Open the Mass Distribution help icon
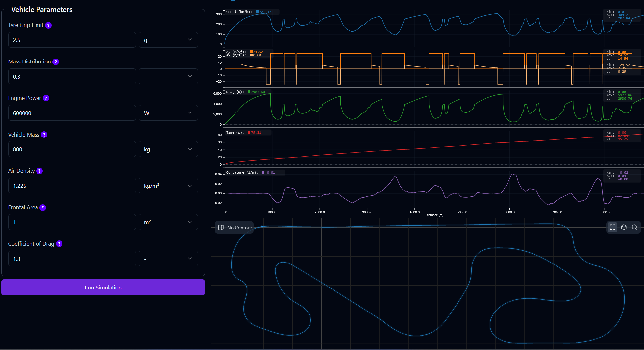The width and height of the screenshot is (644, 350). click(x=56, y=62)
